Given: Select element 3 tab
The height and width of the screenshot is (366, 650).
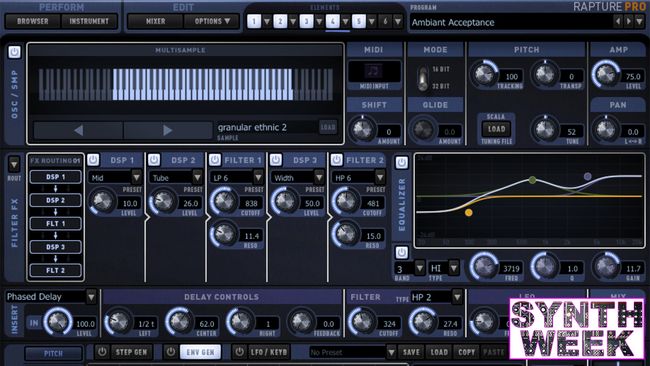Looking at the screenshot, I should coord(306,21).
